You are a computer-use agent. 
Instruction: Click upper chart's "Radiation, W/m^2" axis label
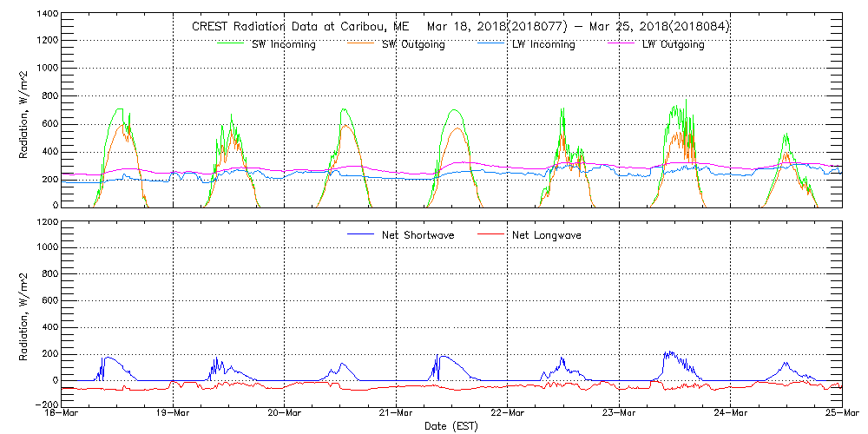click(x=24, y=113)
